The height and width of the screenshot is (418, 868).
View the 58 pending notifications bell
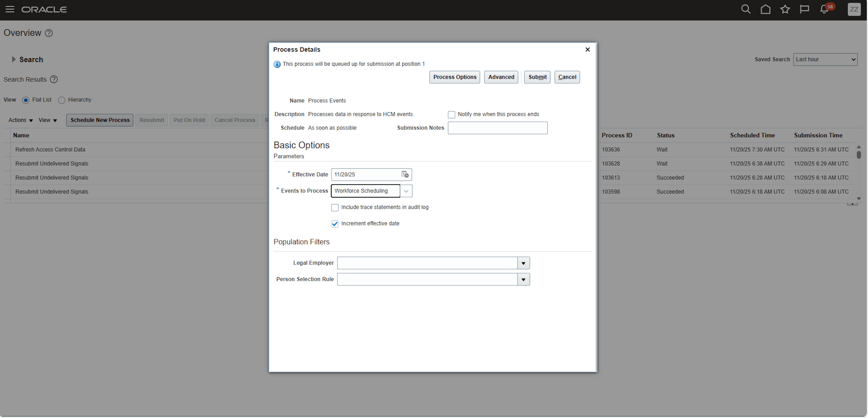tap(824, 10)
